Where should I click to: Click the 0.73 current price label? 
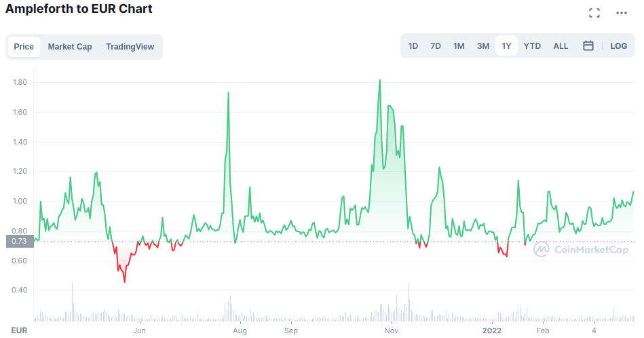(x=19, y=241)
